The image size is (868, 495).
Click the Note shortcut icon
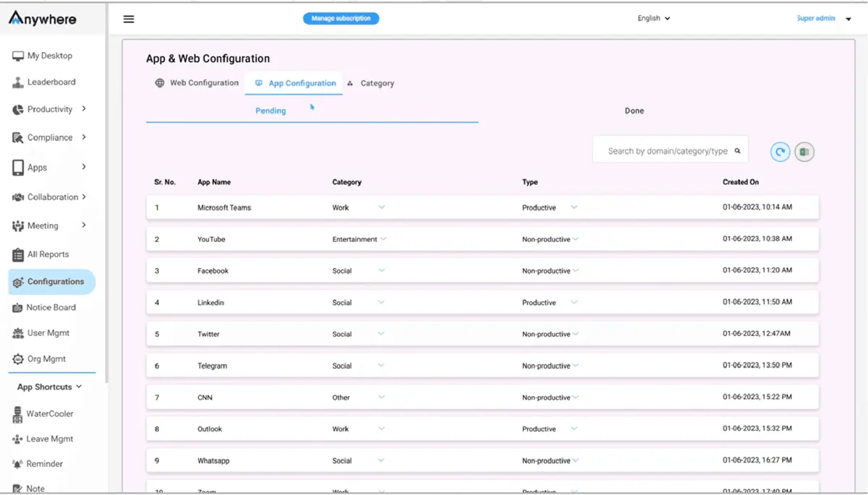18,489
